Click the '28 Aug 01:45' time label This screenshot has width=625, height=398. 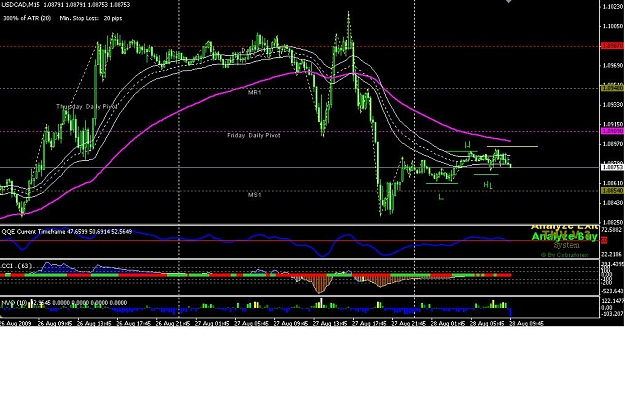click(448, 323)
